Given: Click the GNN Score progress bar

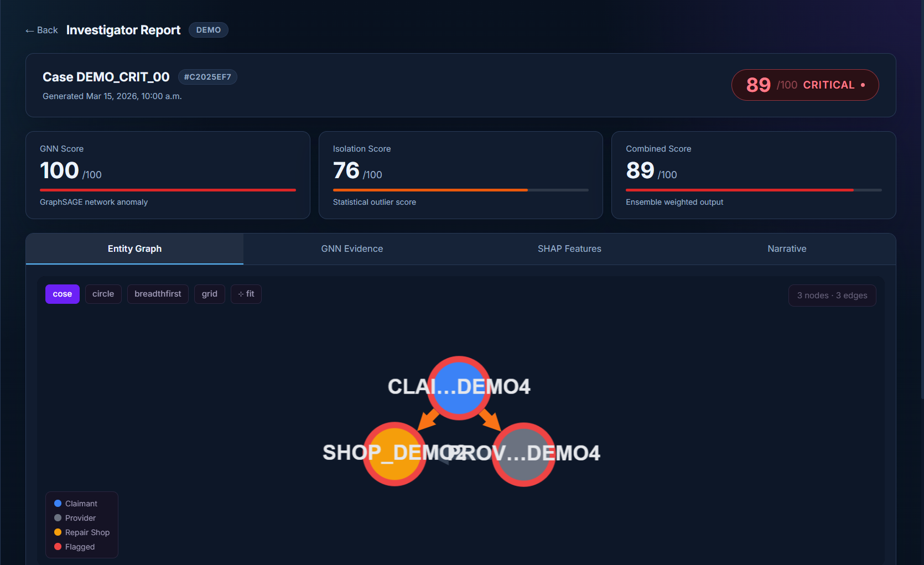Looking at the screenshot, I should click(168, 190).
